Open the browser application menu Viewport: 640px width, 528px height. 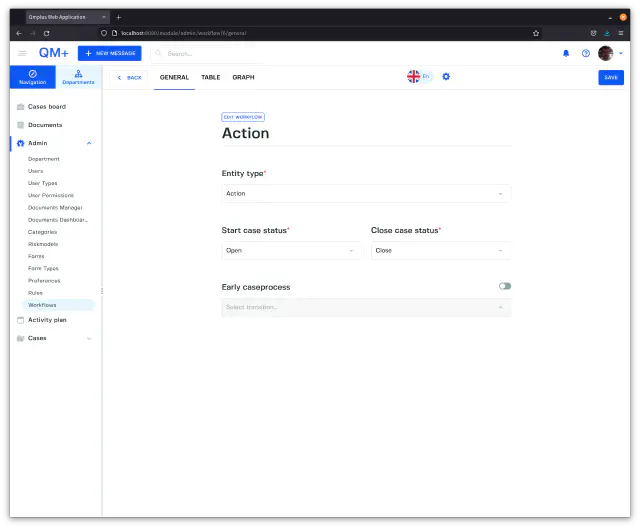point(621,33)
